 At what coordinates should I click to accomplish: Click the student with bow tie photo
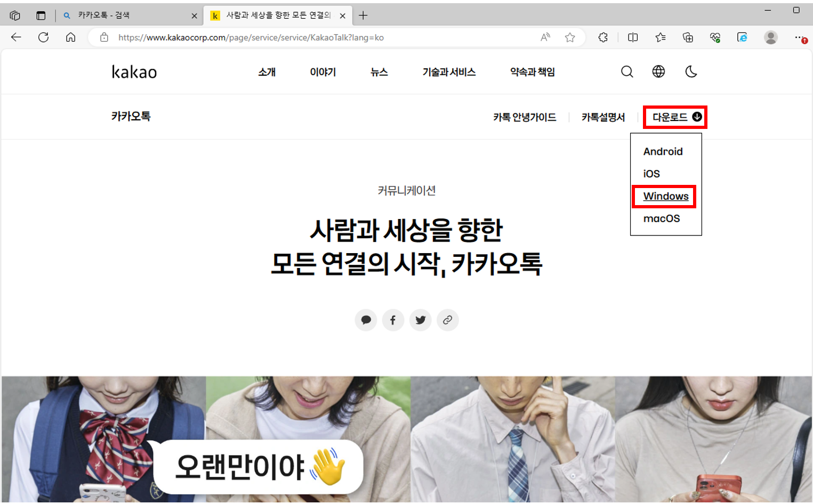(104, 439)
